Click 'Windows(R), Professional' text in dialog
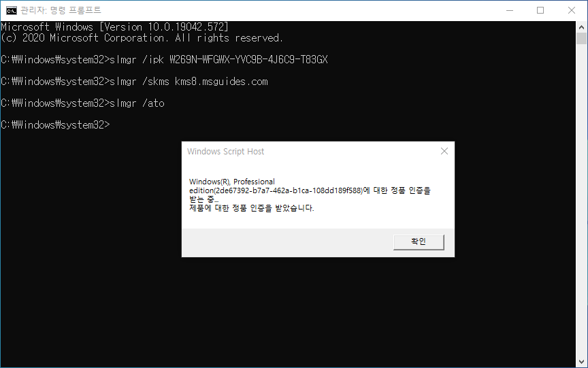The image size is (588, 368). [x=232, y=182]
